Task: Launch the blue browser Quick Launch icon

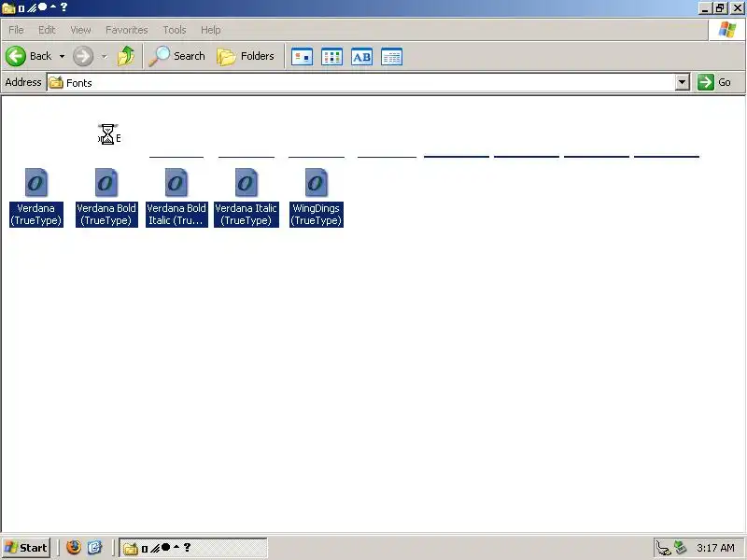Action: (95, 548)
